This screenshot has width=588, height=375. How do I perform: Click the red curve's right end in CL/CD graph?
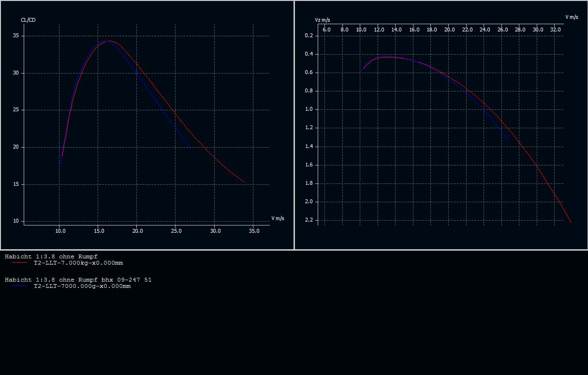pos(244,182)
